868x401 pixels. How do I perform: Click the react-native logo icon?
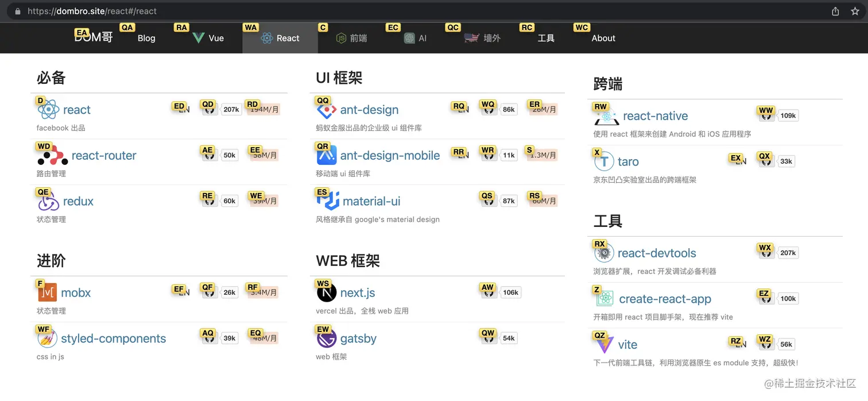(606, 115)
